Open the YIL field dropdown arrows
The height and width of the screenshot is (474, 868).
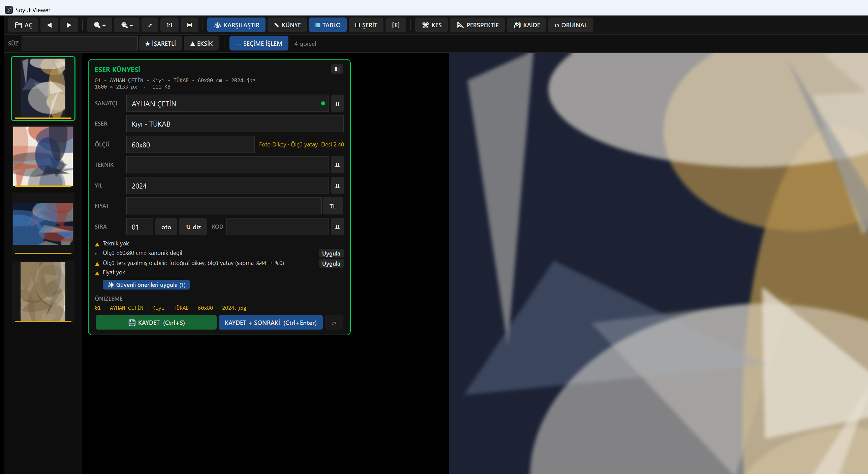pos(337,186)
